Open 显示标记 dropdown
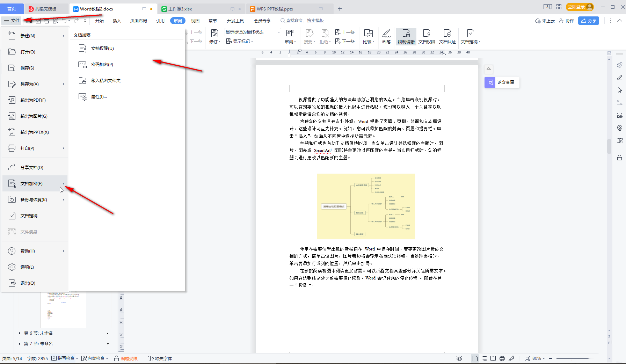The image size is (626, 364). [240, 41]
